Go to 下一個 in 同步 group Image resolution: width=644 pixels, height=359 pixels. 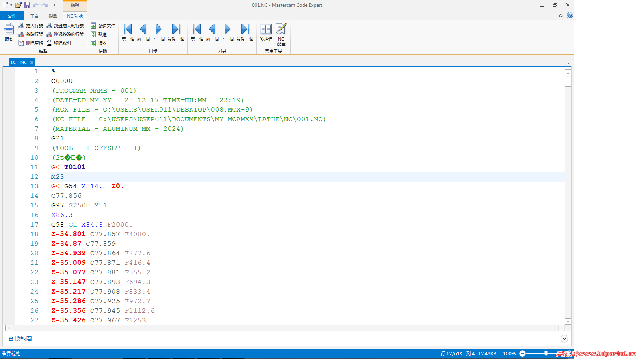click(x=158, y=32)
